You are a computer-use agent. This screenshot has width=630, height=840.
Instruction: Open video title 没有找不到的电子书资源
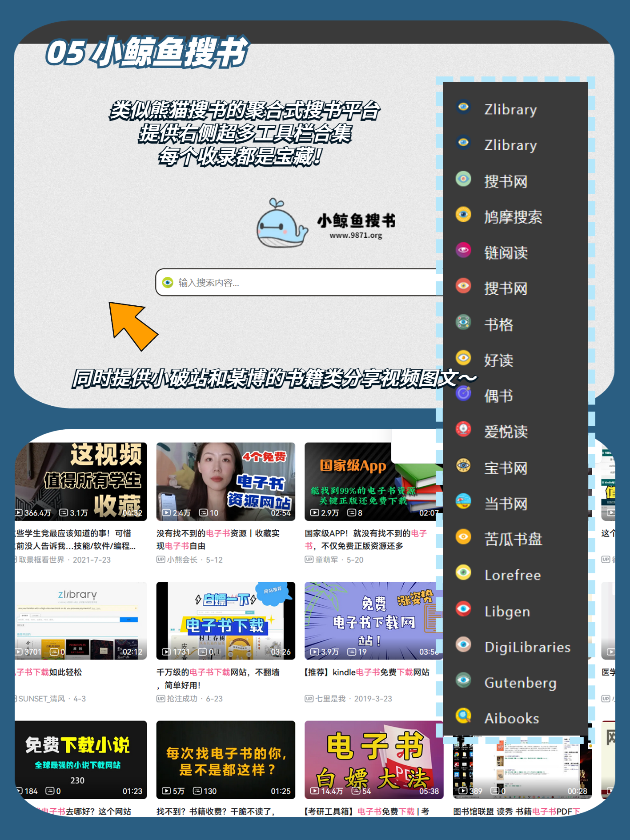[218, 540]
